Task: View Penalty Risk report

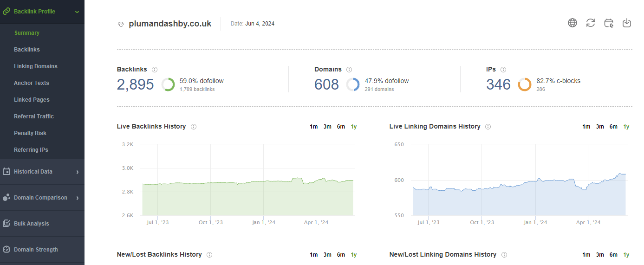Action: pos(30,133)
